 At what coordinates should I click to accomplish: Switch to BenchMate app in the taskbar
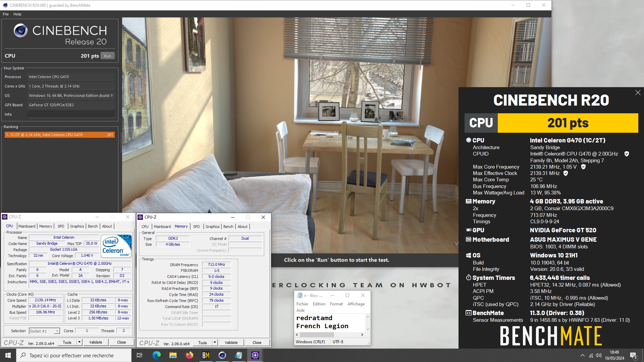(206, 355)
